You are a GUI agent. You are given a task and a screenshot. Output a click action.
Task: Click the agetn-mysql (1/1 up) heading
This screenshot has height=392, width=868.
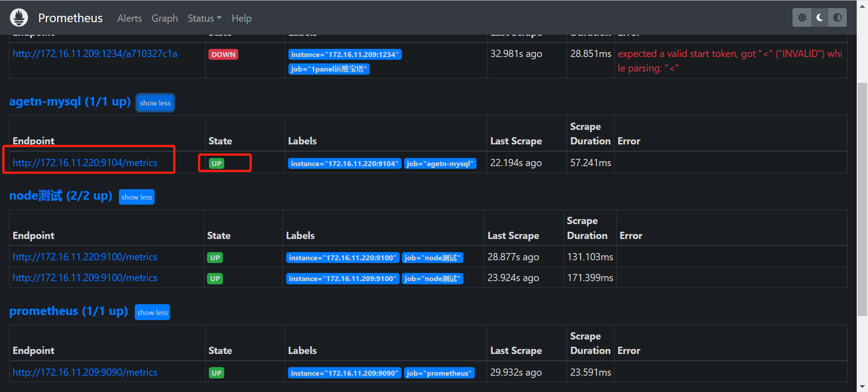click(x=70, y=101)
